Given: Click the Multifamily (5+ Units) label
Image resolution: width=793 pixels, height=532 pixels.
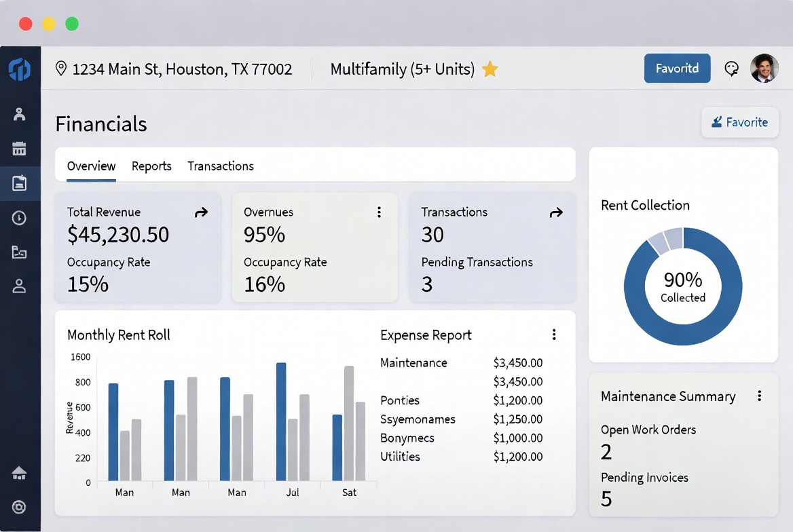Looking at the screenshot, I should coord(403,69).
